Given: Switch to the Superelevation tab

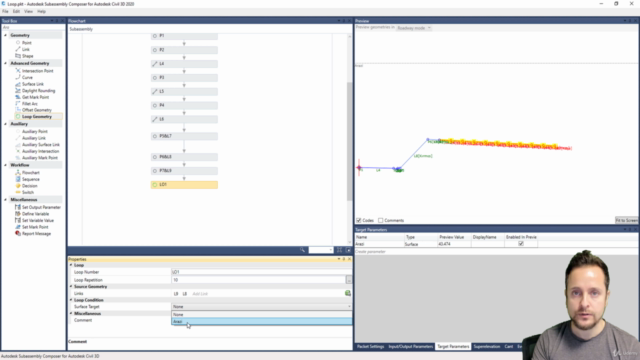Looking at the screenshot, I should point(487,347).
